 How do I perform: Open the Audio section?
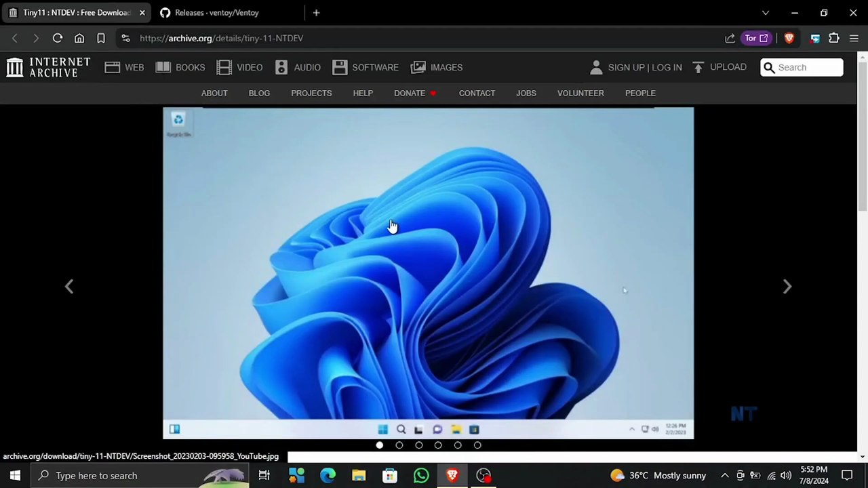coord(298,67)
